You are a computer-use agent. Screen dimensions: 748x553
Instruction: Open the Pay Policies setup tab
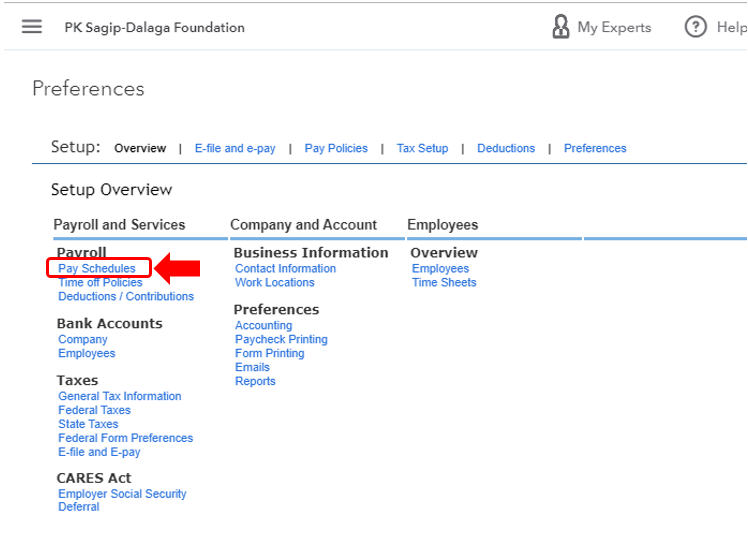(336, 148)
